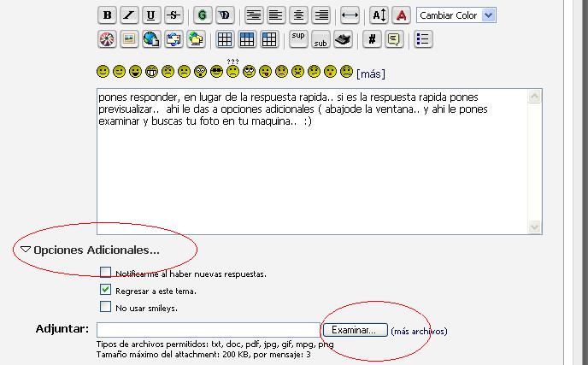Click inside the message text area
This screenshot has height=365, width=588.
pyautogui.click(x=313, y=162)
